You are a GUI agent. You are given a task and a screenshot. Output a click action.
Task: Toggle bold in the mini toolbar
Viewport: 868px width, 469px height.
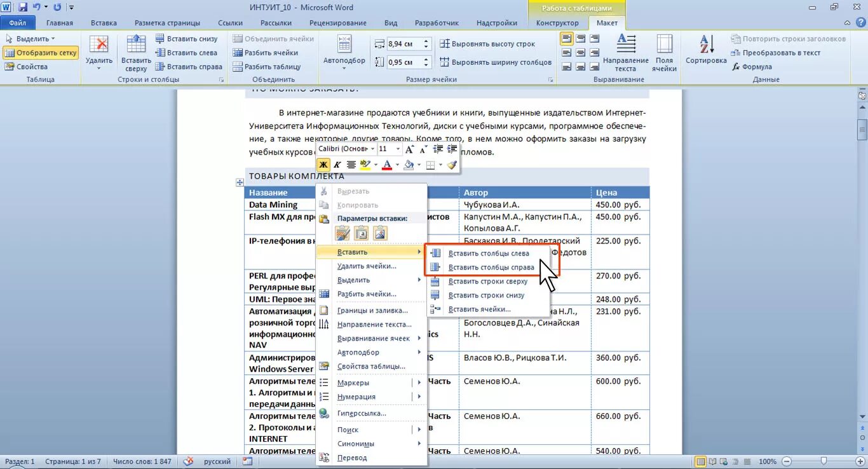pos(323,165)
